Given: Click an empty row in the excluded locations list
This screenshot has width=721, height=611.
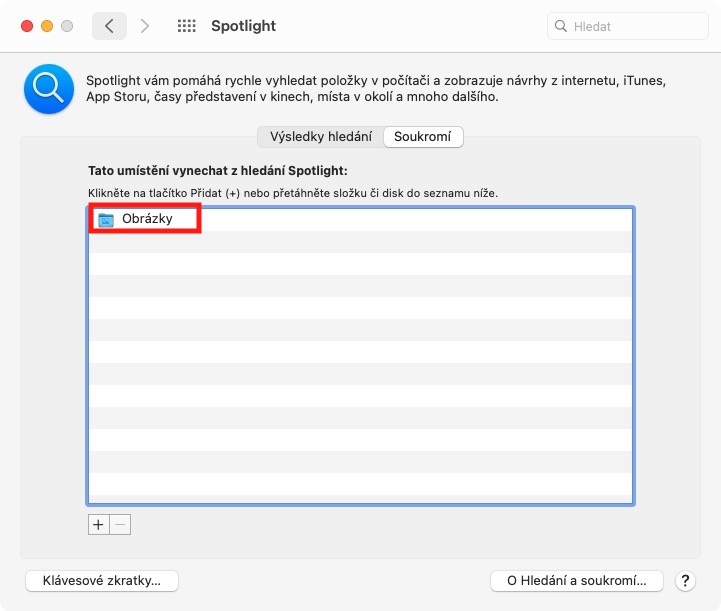Looking at the screenshot, I should [x=360, y=352].
